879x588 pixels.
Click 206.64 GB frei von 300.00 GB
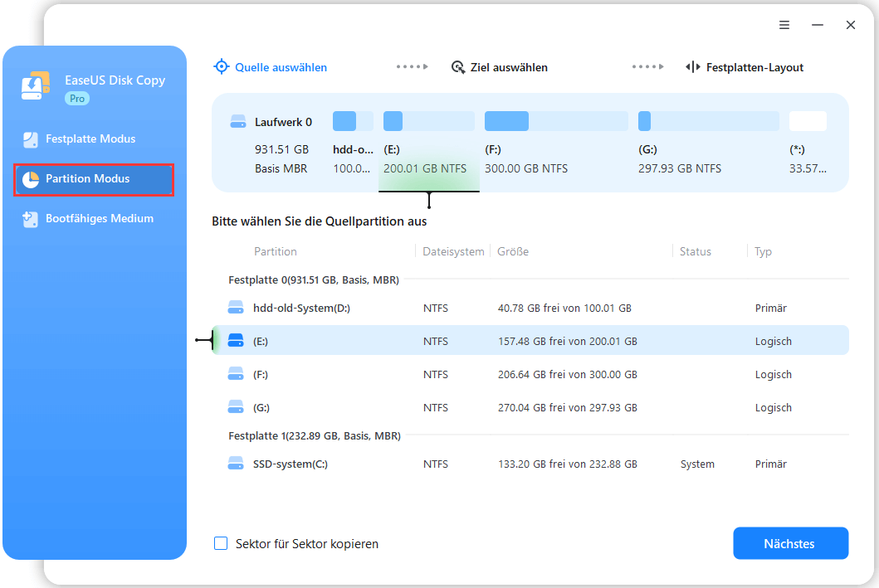567,374
